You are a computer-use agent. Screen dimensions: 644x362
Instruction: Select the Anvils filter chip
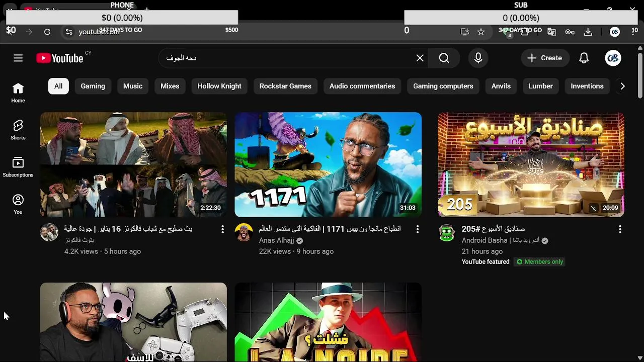tap(501, 86)
